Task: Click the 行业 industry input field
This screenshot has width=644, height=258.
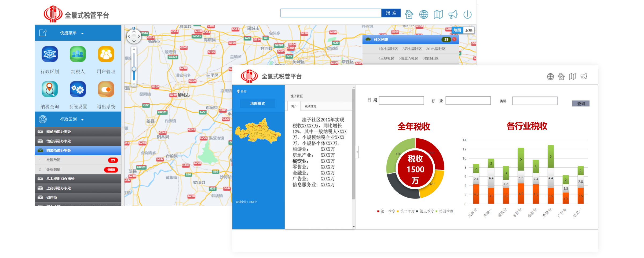Action: point(468,101)
